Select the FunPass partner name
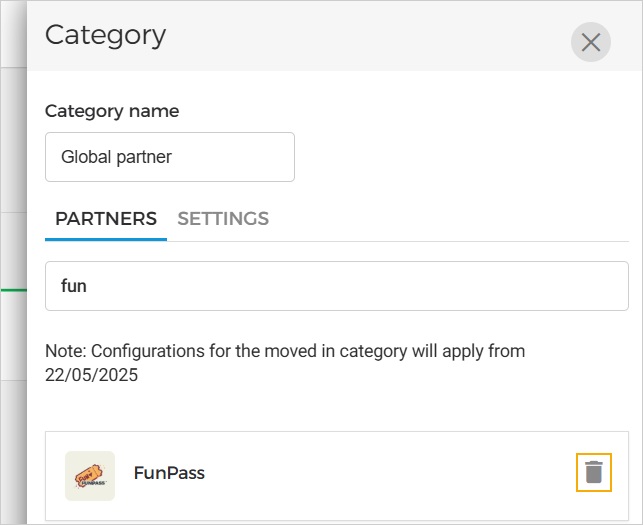Viewport: 643px width, 525px height. pos(169,473)
